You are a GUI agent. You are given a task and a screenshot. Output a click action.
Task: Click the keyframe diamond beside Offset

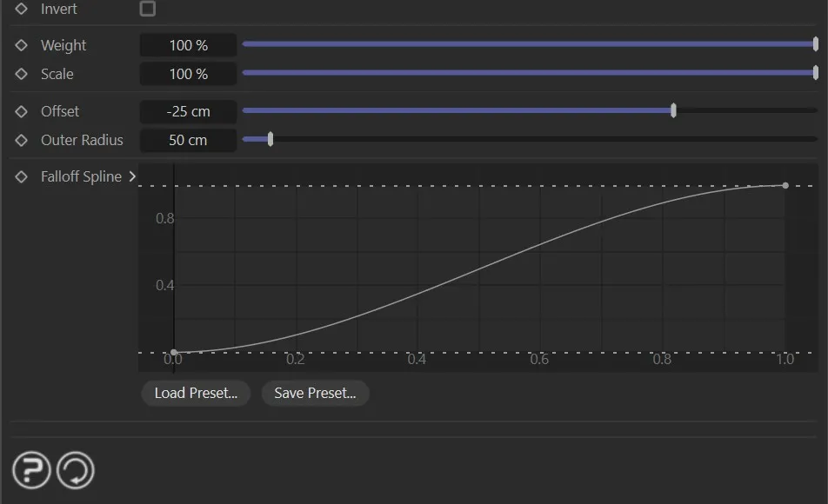coord(22,111)
